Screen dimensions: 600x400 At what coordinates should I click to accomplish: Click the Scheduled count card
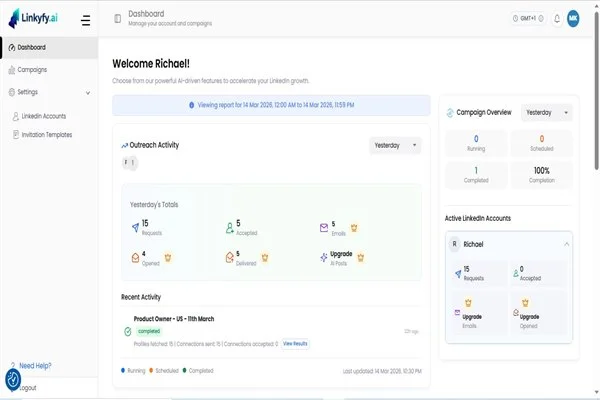tap(541, 143)
